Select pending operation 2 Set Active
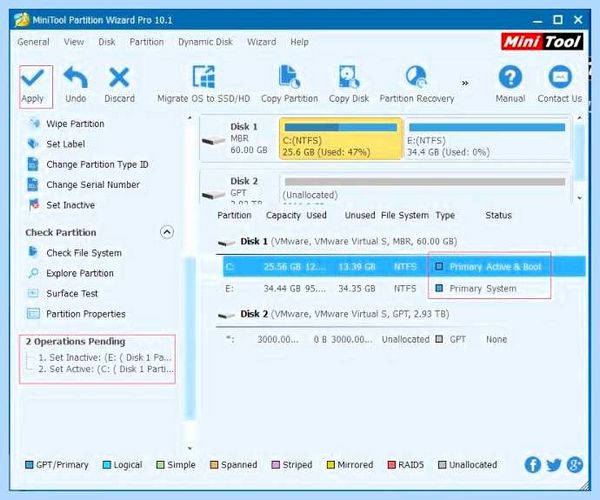The image size is (600, 500). pos(106,369)
